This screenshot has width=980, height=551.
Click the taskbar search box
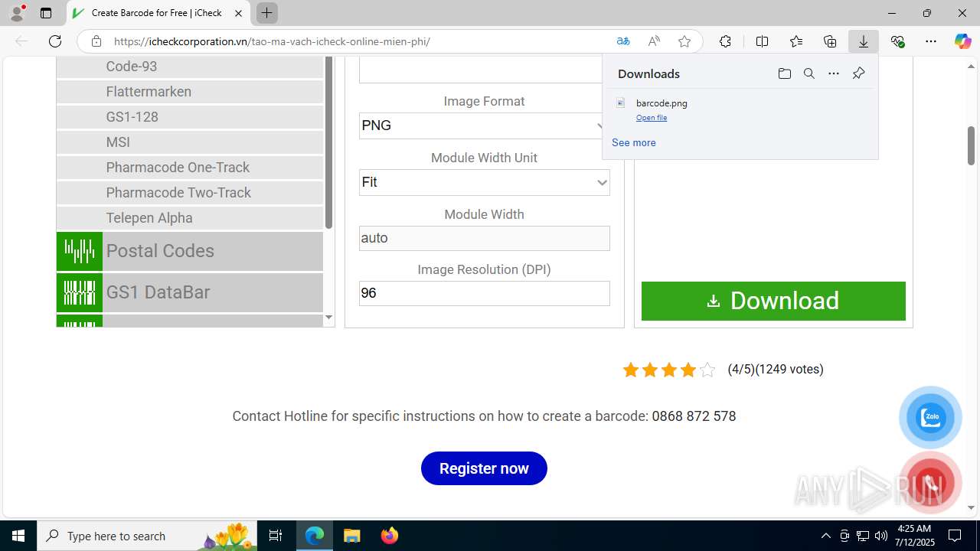[x=148, y=536]
